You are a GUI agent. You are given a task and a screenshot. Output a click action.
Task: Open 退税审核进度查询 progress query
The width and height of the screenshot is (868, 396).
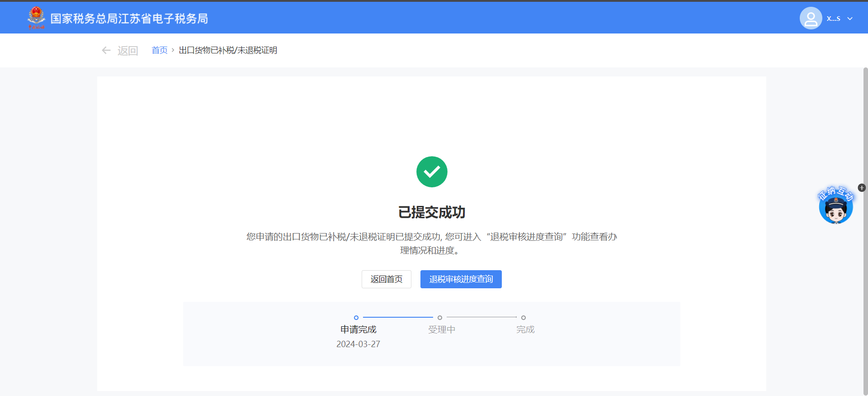click(x=461, y=279)
